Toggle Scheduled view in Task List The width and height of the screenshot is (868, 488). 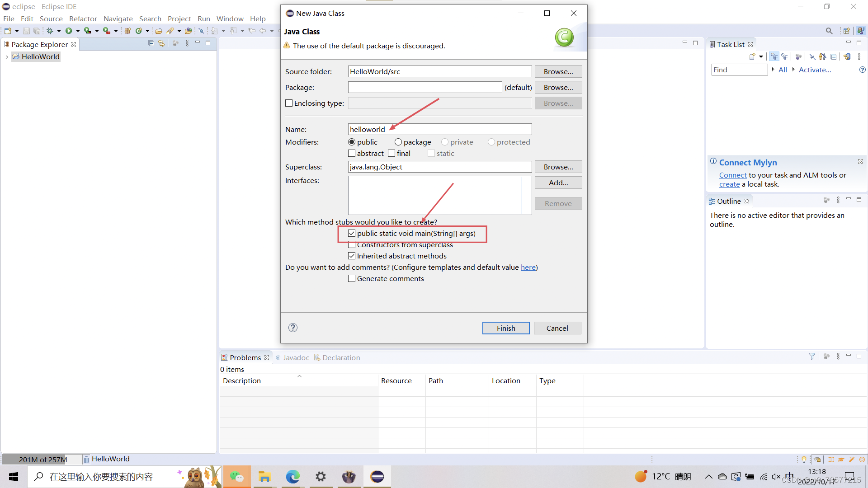pyautogui.click(x=785, y=56)
